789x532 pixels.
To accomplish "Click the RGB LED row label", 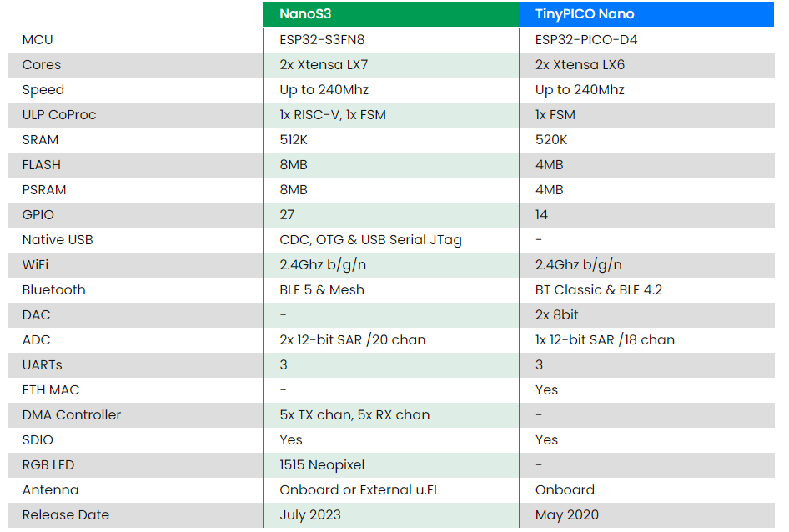I will click(x=48, y=465).
